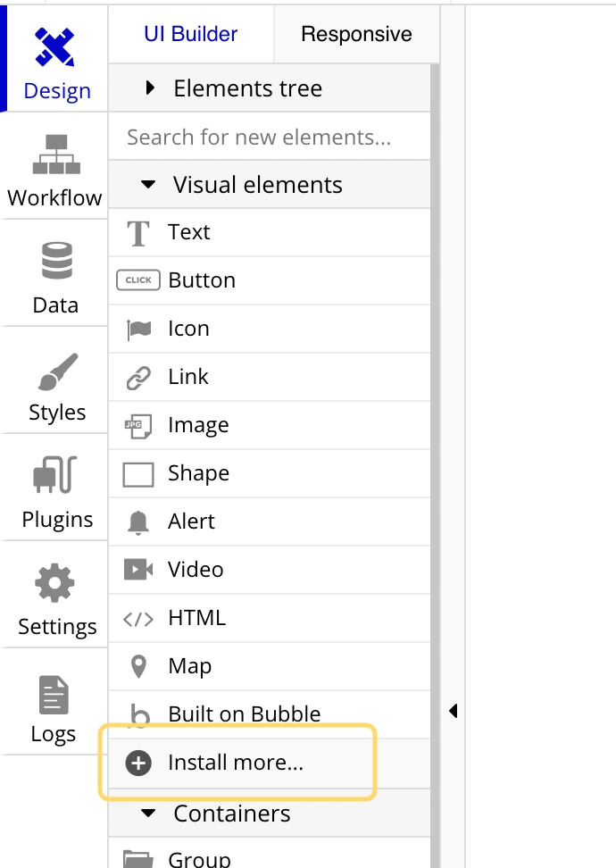Collapse the Containers section
The width and height of the screenshot is (616, 868).
pos(270,814)
